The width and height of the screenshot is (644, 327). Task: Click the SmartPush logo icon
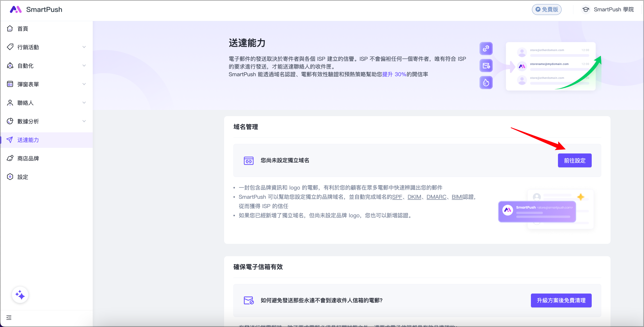coord(15,10)
